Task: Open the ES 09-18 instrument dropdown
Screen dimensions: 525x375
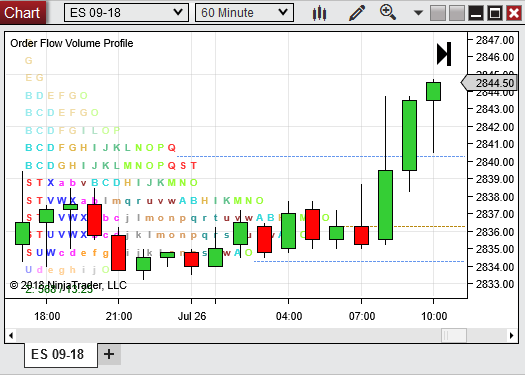Action: [126, 13]
